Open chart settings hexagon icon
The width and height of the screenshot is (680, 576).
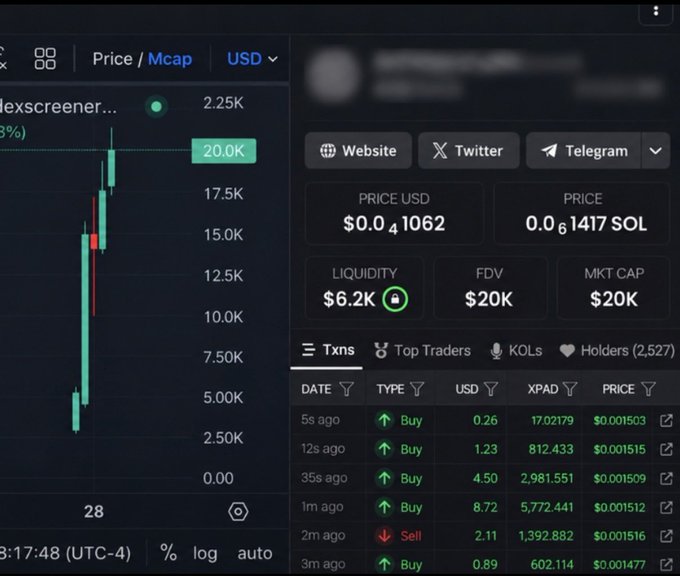[238, 512]
